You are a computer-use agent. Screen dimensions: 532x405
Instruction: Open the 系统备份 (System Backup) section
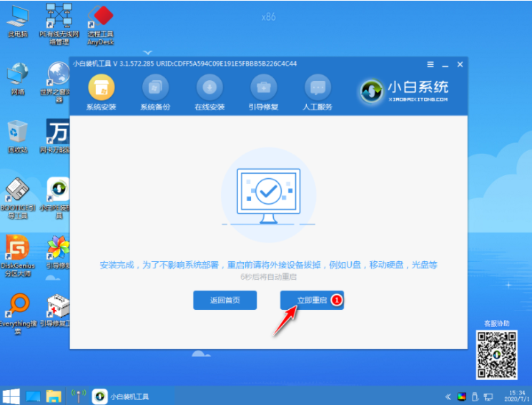(x=155, y=89)
